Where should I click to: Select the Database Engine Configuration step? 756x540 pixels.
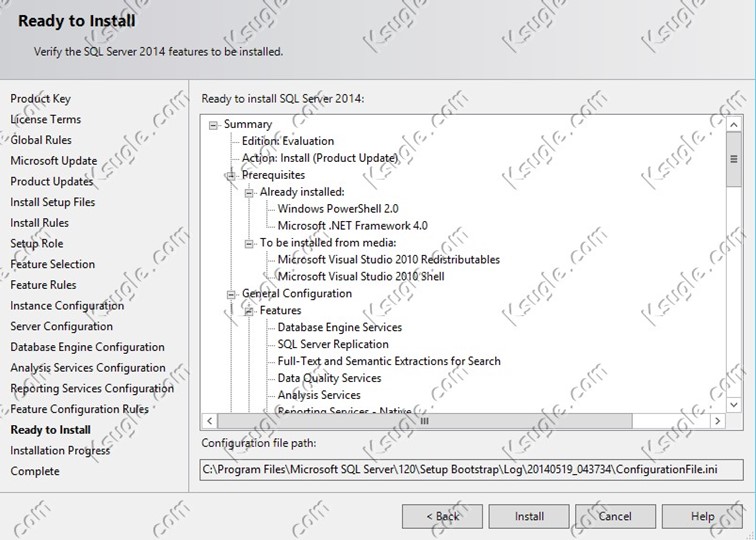click(x=87, y=347)
